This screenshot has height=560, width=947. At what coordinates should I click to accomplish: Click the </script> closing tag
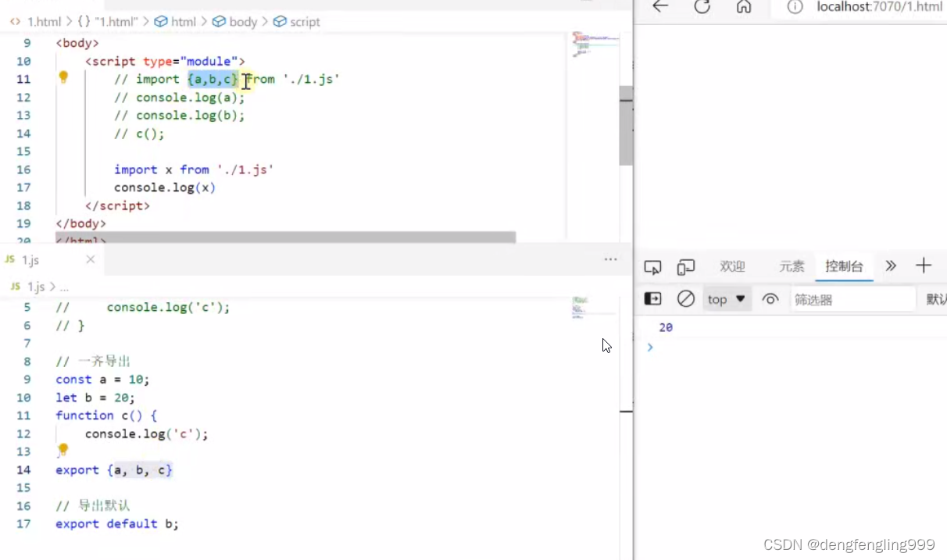tap(117, 205)
